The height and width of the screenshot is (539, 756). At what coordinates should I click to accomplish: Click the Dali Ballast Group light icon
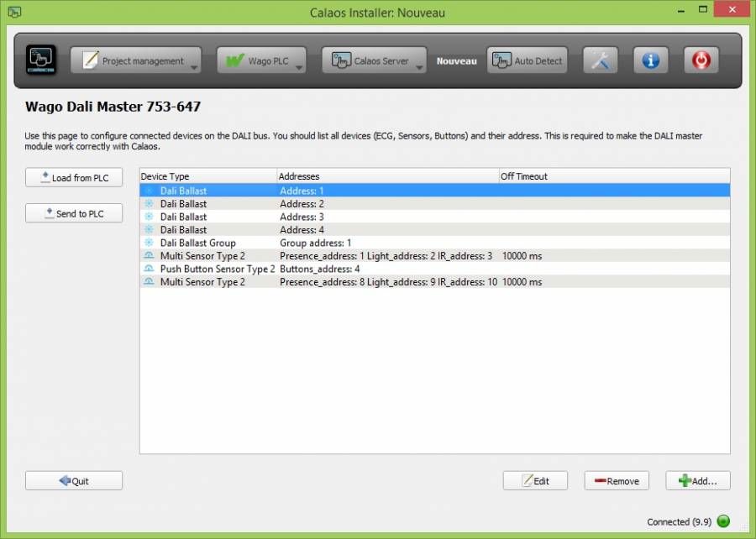pyautogui.click(x=149, y=243)
